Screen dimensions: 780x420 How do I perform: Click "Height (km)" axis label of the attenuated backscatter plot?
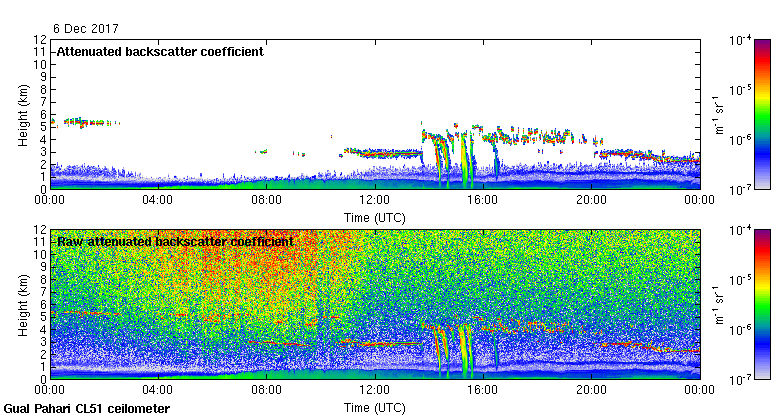point(23,115)
